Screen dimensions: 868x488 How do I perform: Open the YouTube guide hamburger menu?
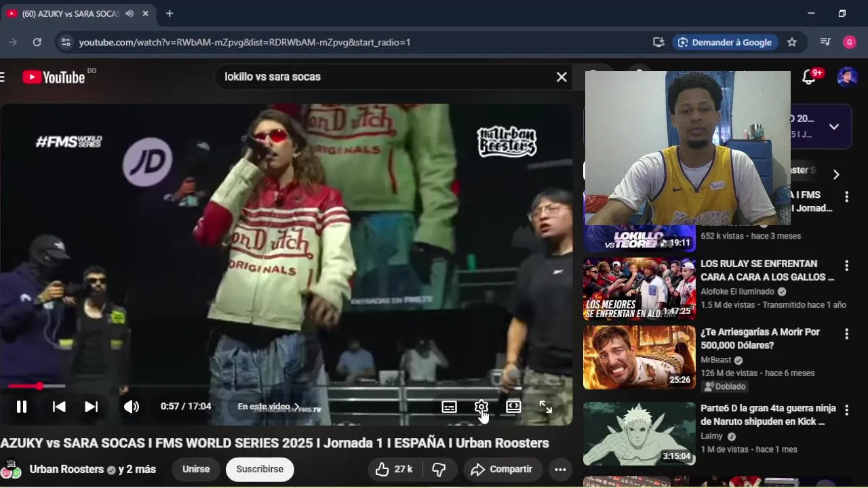[2, 77]
